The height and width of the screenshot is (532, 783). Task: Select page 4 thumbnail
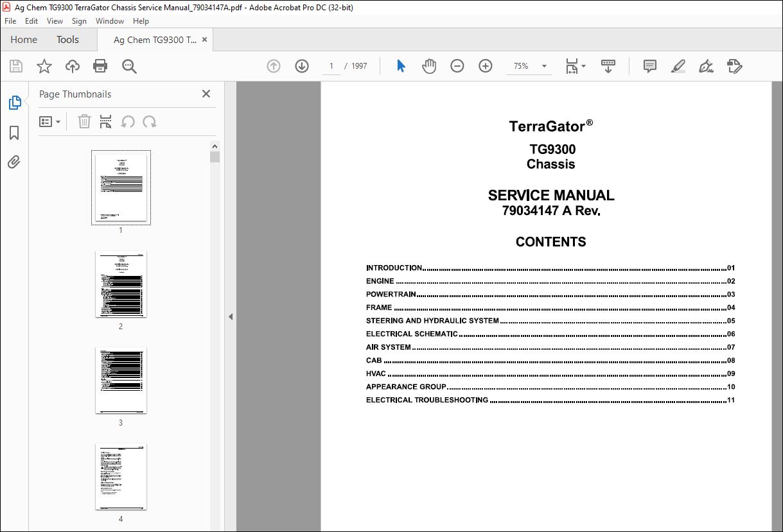pos(121,476)
